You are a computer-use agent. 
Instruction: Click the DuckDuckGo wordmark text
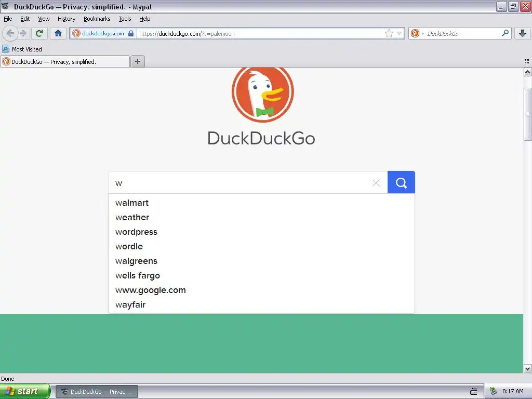point(261,138)
